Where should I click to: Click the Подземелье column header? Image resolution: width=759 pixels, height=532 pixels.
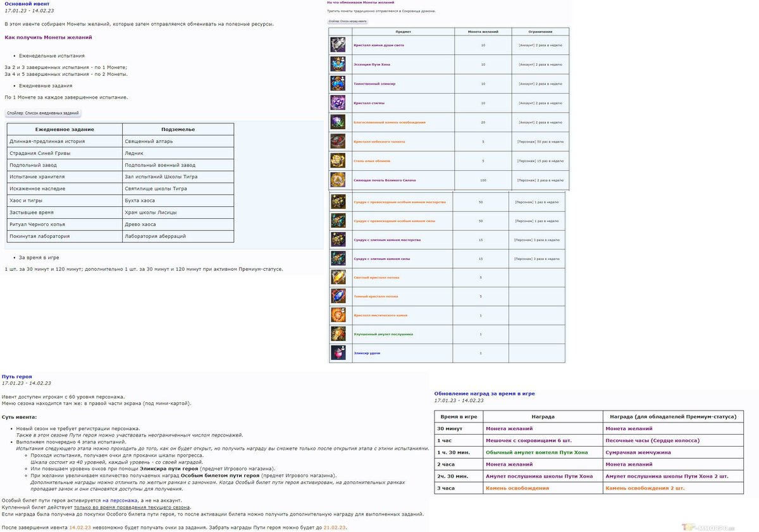point(178,129)
